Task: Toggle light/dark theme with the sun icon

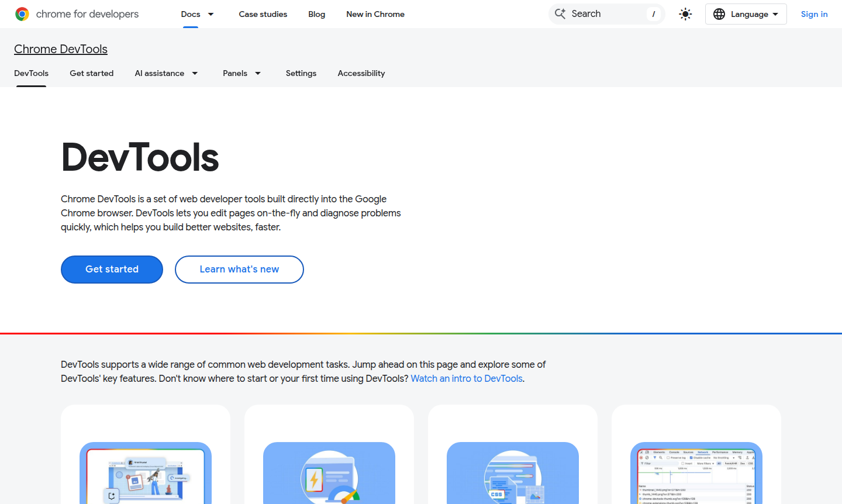Action: pos(685,14)
